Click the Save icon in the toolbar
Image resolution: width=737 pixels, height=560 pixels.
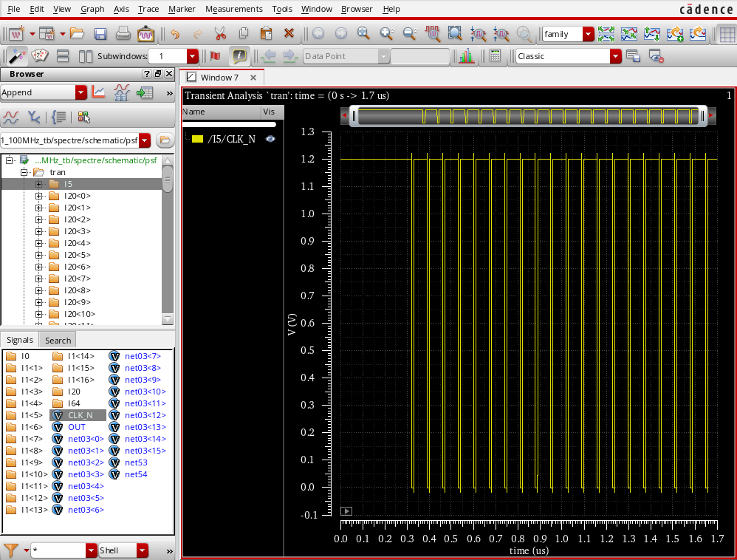[100, 34]
